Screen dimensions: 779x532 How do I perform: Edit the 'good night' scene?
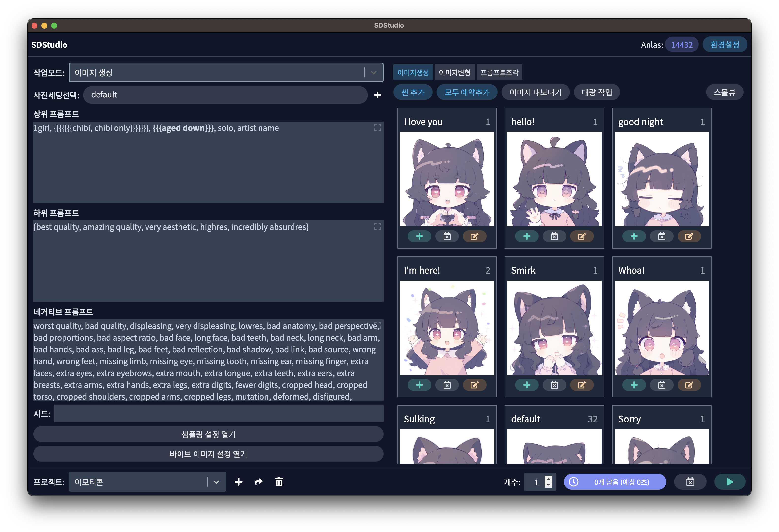point(689,236)
